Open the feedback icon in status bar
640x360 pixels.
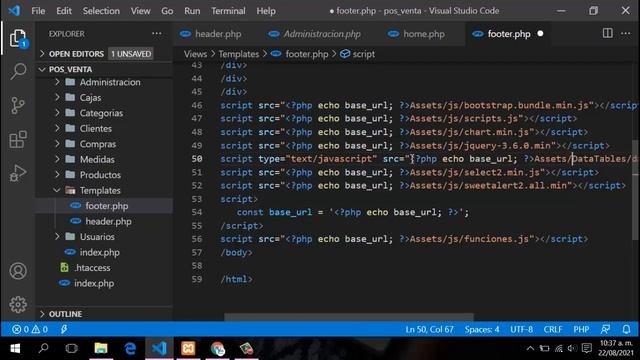pos(605,329)
